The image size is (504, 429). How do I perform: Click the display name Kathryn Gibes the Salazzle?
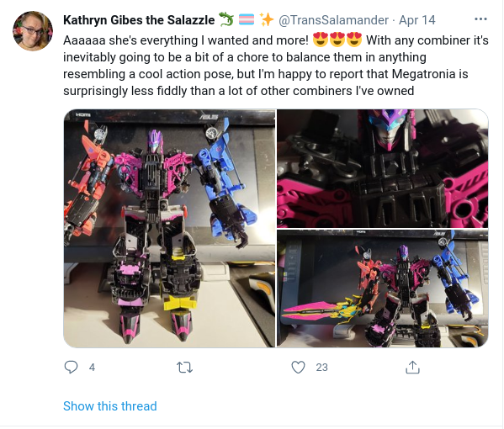coord(139,20)
